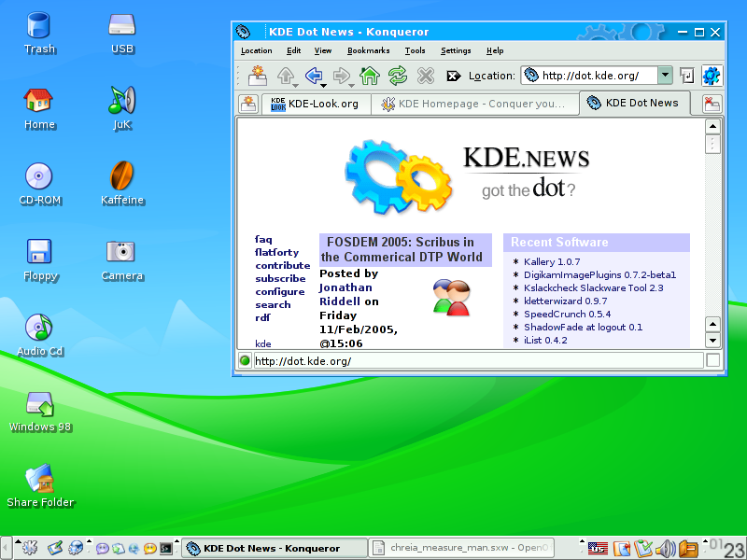Screen dimensions: 747x560
Task: Follow the faq link
Action: tap(263, 240)
